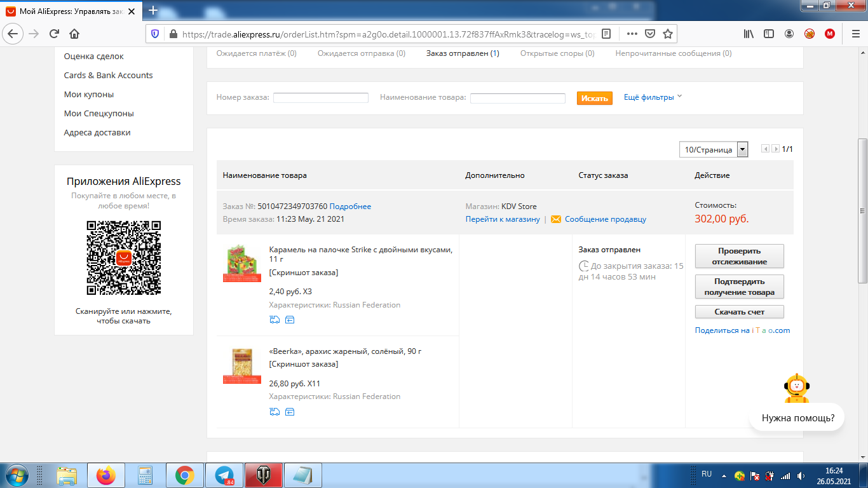Click the RU language indicator in tray
The image size is (868, 488).
coord(707,474)
